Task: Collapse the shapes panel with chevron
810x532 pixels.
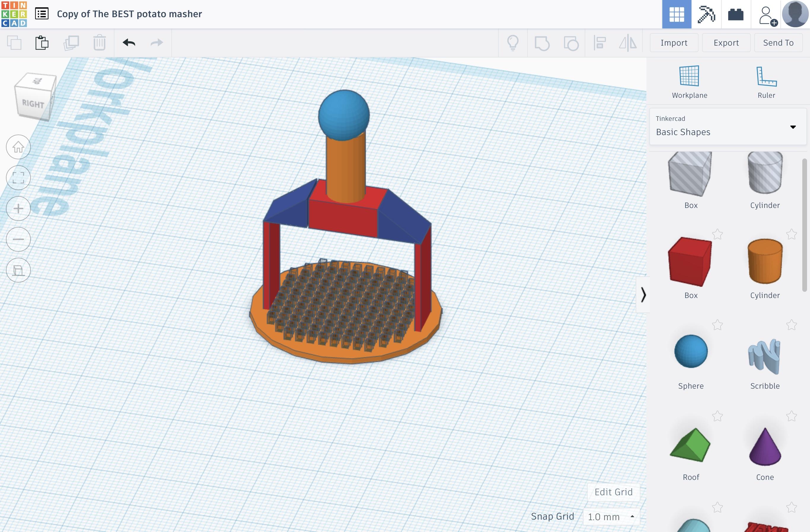Action: pos(643,295)
